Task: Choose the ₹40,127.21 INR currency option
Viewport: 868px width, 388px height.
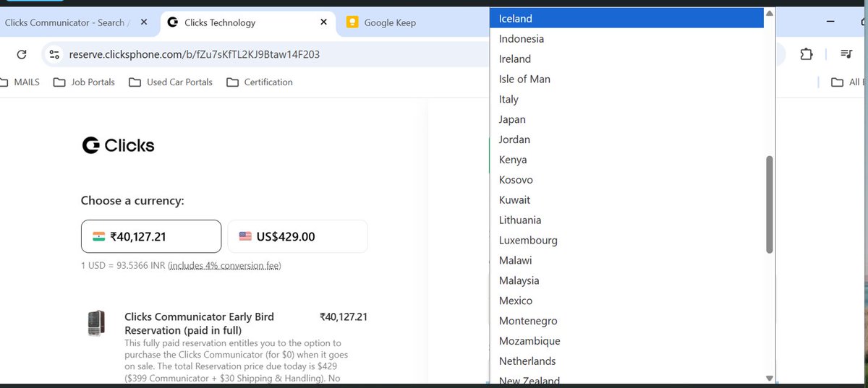Action: pyautogui.click(x=151, y=236)
